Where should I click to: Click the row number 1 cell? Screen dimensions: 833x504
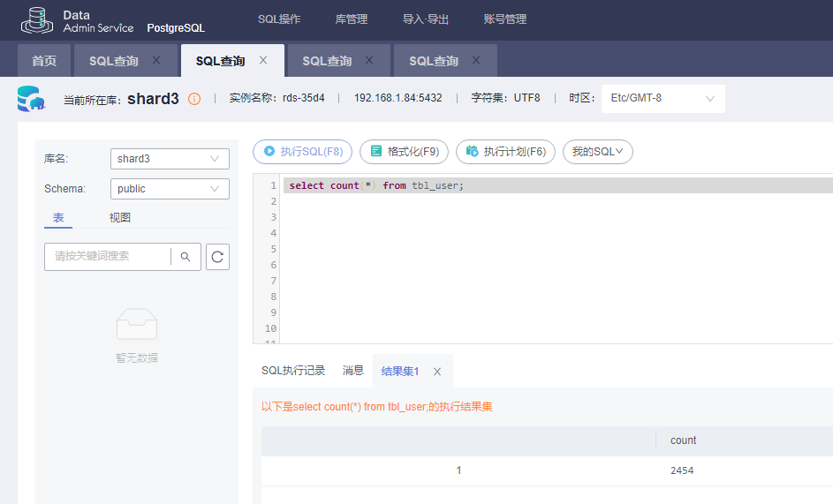(458, 470)
